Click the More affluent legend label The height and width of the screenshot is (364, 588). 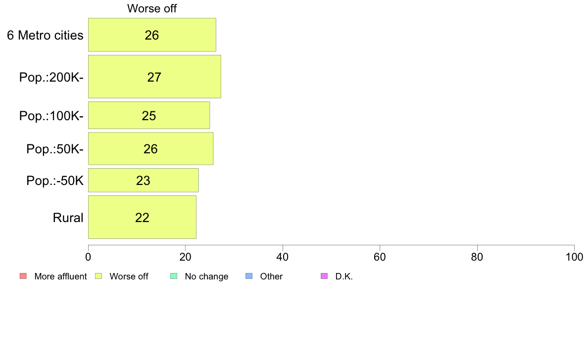(60, 276)
